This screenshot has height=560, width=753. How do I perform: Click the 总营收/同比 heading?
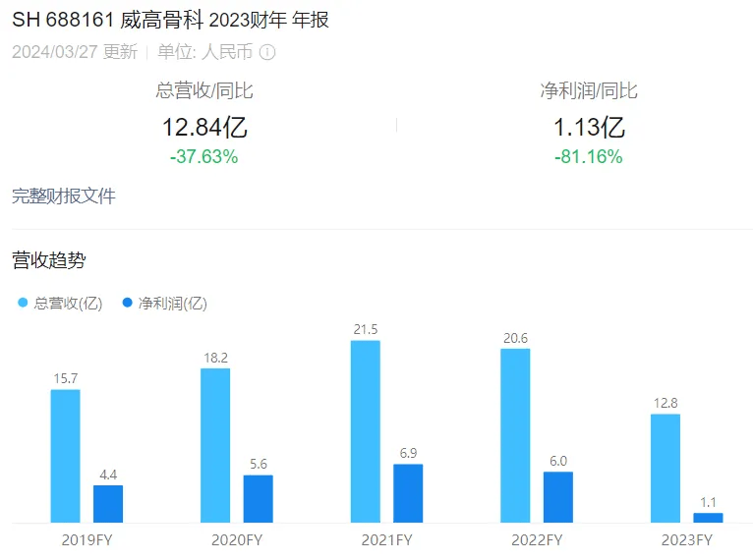click(204, 90)
